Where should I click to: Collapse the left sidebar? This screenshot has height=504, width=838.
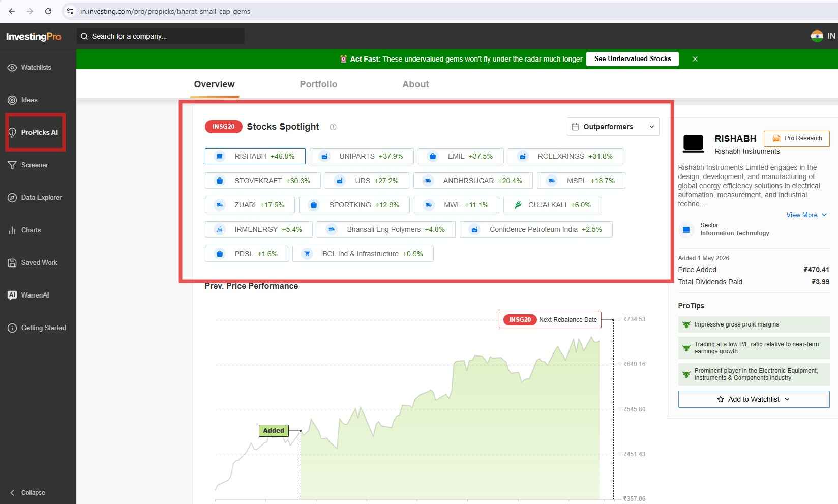[x=28, y=492]
